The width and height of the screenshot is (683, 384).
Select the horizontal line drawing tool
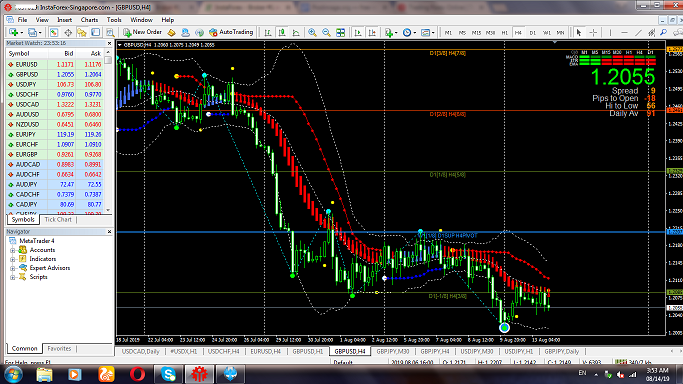pos(624,32)
